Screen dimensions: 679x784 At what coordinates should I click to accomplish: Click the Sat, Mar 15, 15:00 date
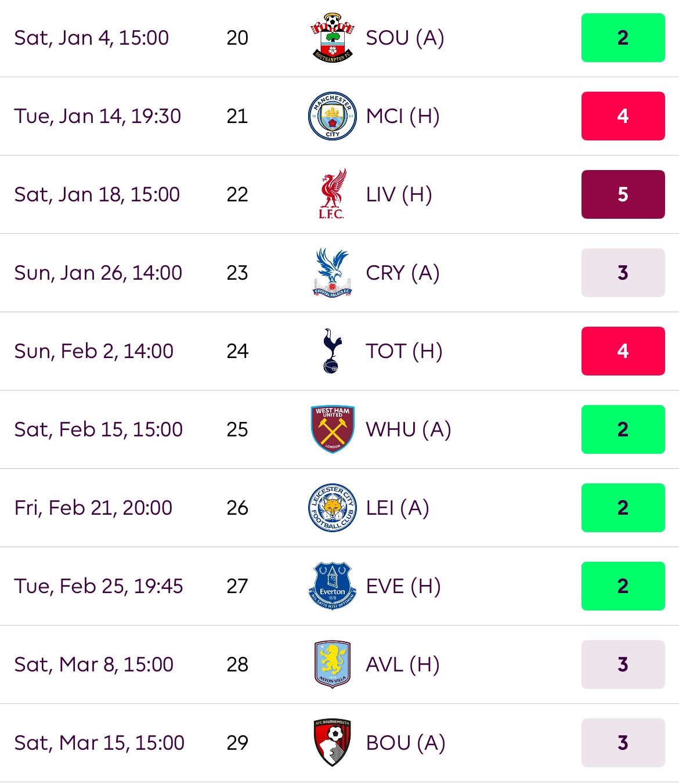[x=99, y=743]
